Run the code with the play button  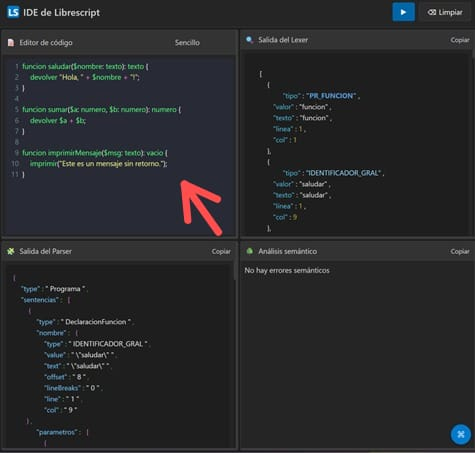click(403, 12)
